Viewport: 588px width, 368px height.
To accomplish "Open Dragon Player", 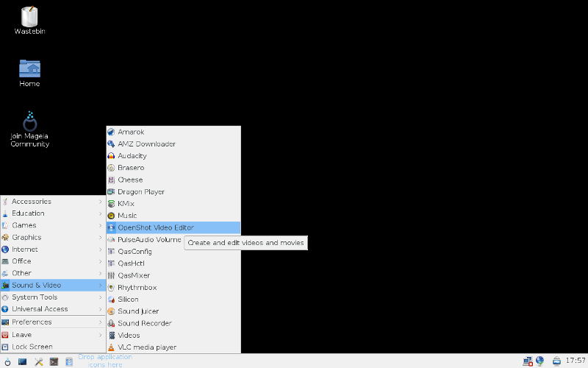I will (173, 192).
